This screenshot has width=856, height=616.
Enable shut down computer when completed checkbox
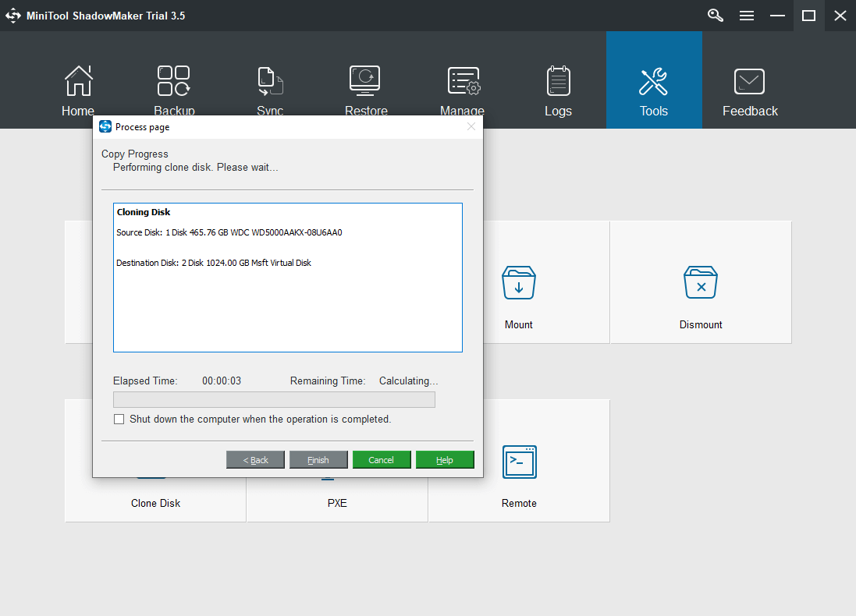coord(119,419)
